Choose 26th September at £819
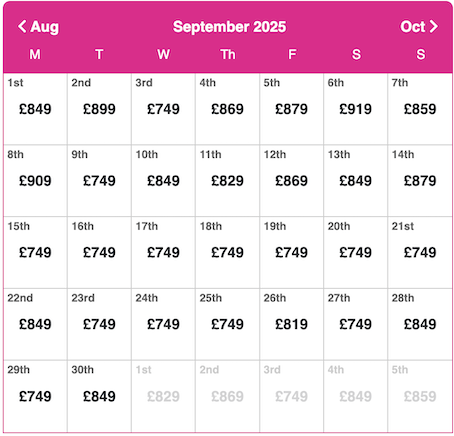This screenshot has height=436, width=454. [291, 324]
